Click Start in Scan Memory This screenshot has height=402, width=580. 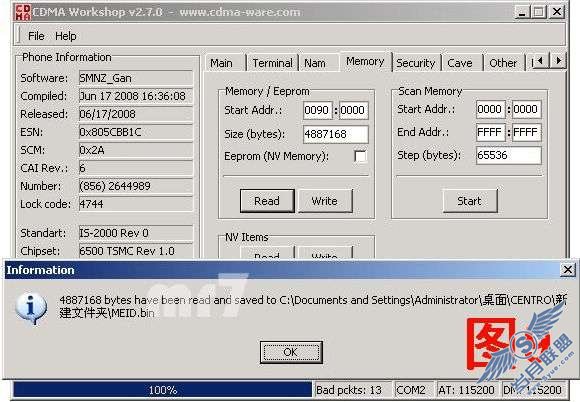470,201
